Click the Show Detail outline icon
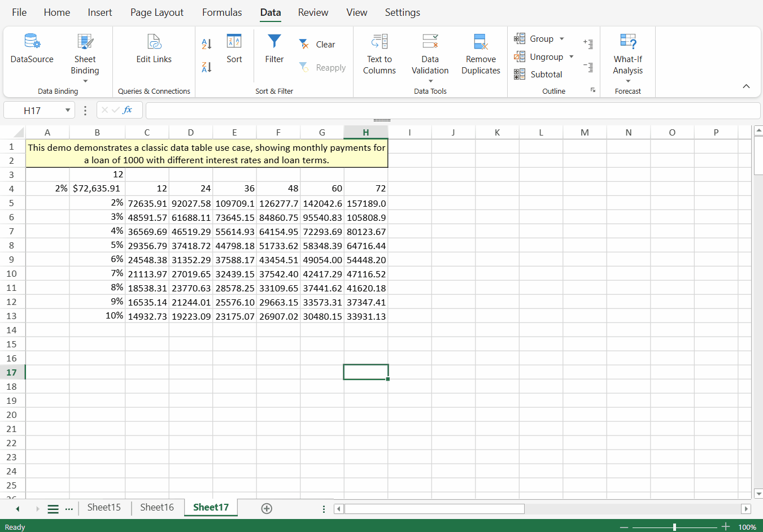The height and width of the screenshot is (532, 763). [588, 43]
